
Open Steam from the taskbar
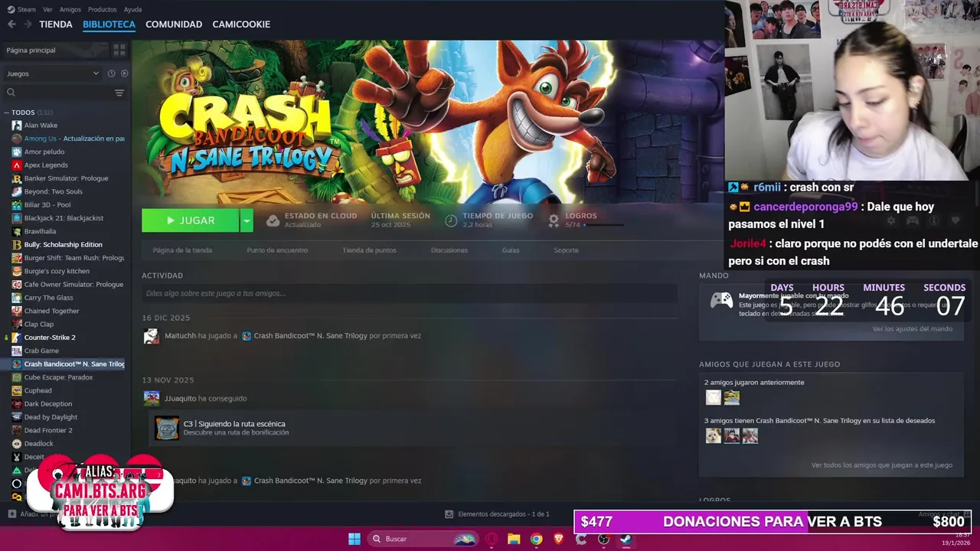pyautogui.click(x=626, y=539)
